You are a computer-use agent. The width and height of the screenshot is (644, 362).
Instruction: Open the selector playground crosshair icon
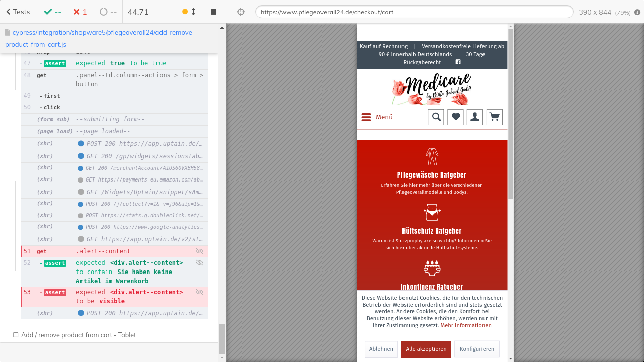pos(240,12)
